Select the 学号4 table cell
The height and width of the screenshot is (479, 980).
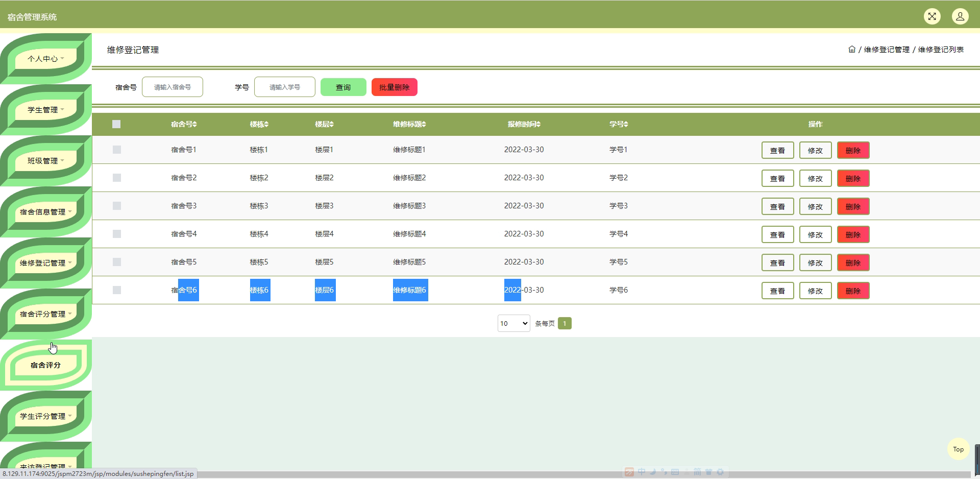pyautogui.click(x=619, y=234)
